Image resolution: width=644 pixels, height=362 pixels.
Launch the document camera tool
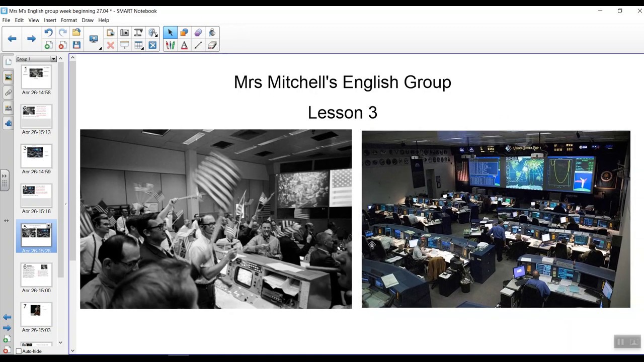(138, 33)
